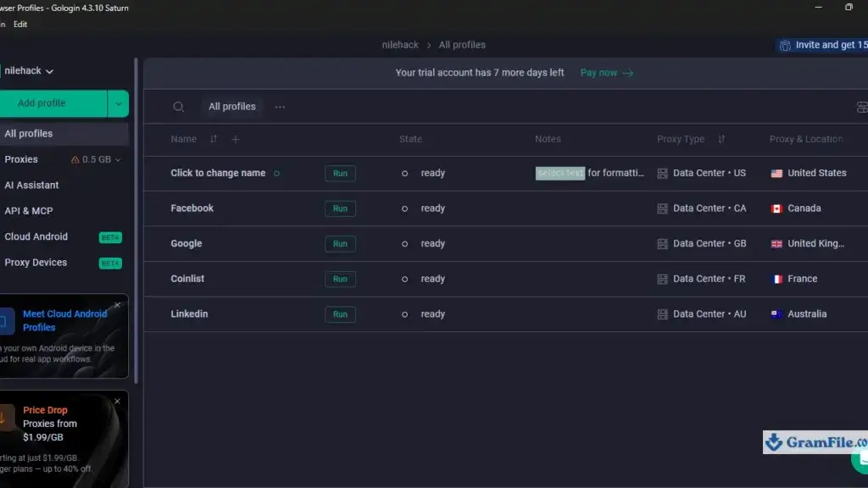Image resolution: width=868 pixels, height=488 pixels.
Task: Add a column with the plus icon
Action: pos(236,140)
